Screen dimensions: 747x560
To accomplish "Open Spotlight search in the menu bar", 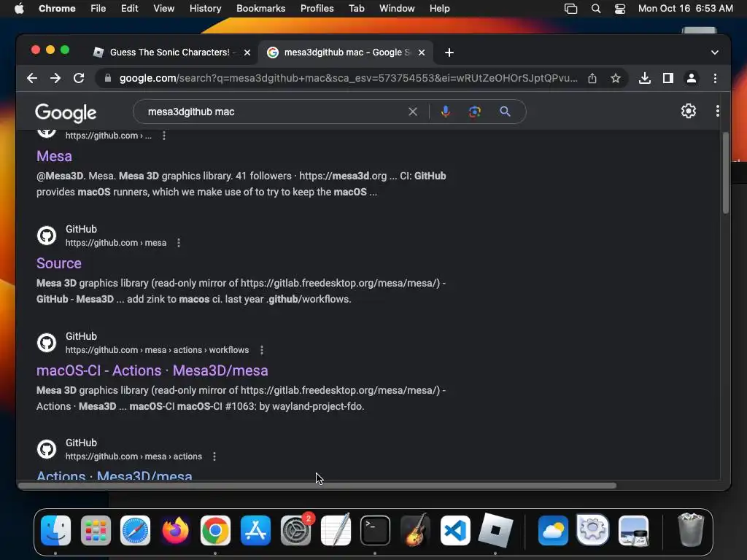I will coord(596,9).
